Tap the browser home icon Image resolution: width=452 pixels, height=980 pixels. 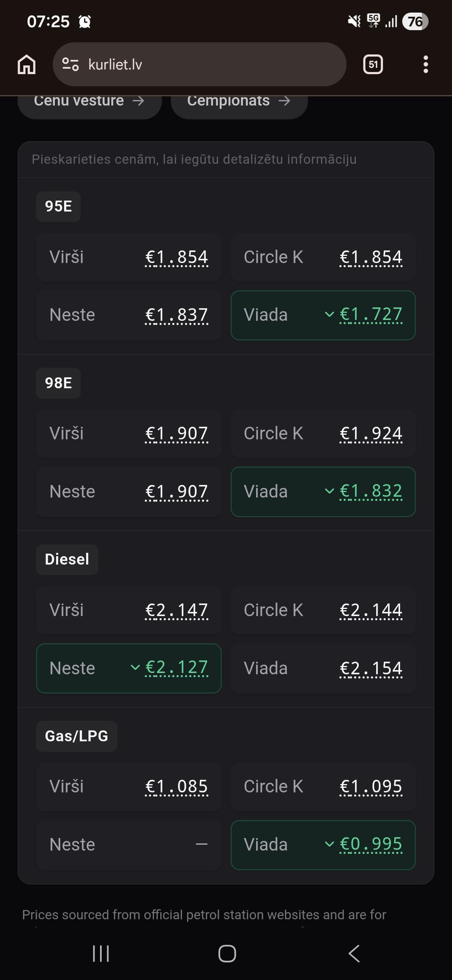point(26,64)
